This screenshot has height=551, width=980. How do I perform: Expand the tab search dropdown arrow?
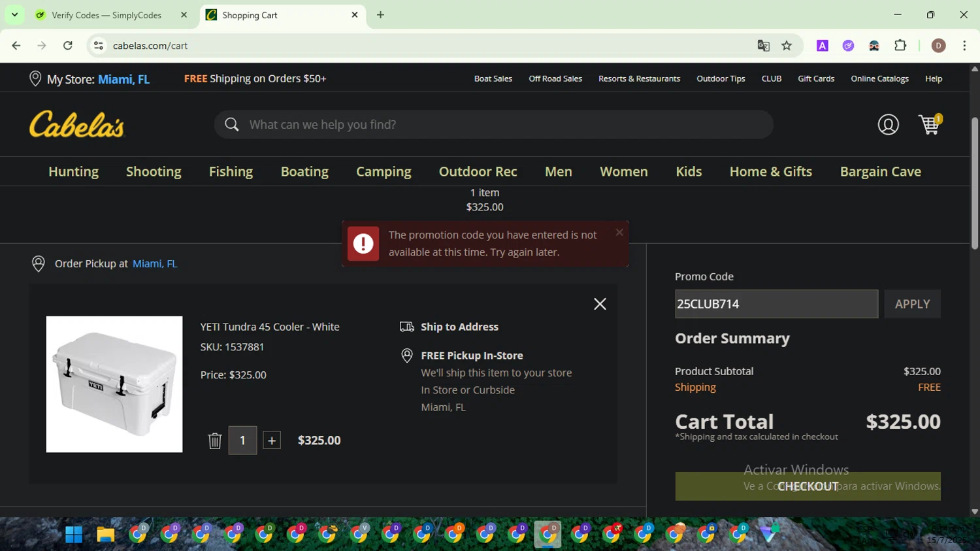[14, 14]
